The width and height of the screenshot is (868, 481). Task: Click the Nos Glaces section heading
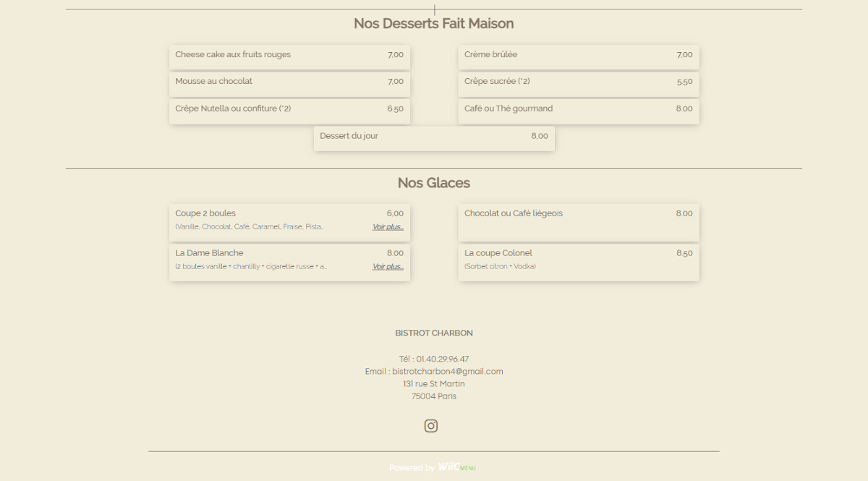(434, 183)
